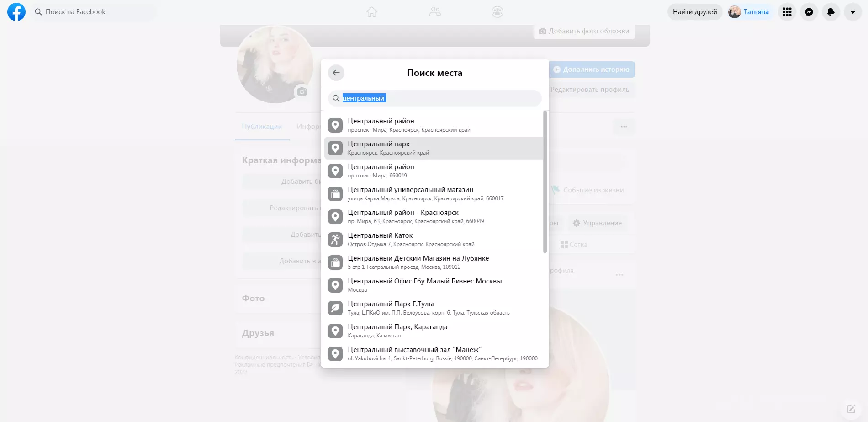Viewport: 868px width, 422px height.
Task: Click shopping bag icon of Детский Магазин на Лубянке
Action: point(335,262)
